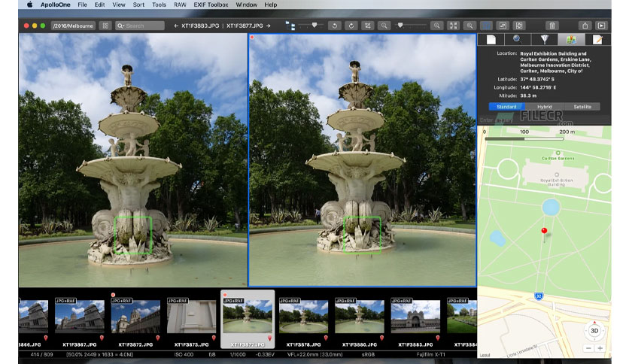Switch map to Satellite view

(582, 107)
